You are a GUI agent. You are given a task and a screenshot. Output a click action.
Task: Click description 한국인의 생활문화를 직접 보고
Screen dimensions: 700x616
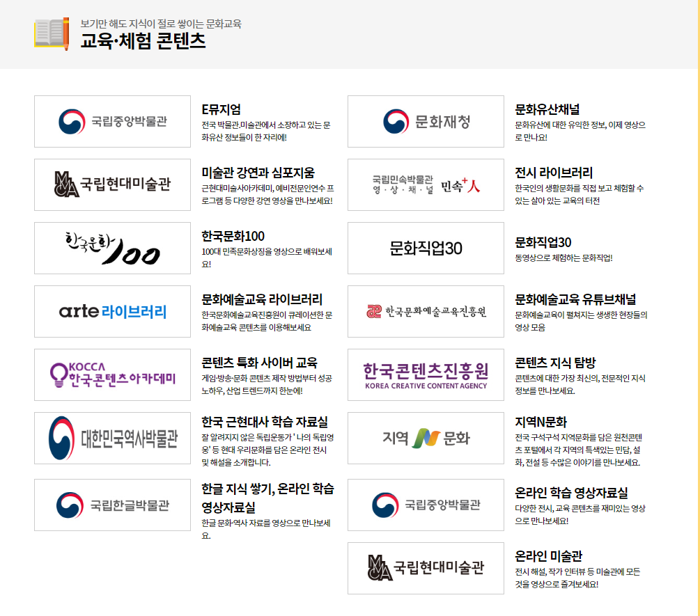point(580,194)
